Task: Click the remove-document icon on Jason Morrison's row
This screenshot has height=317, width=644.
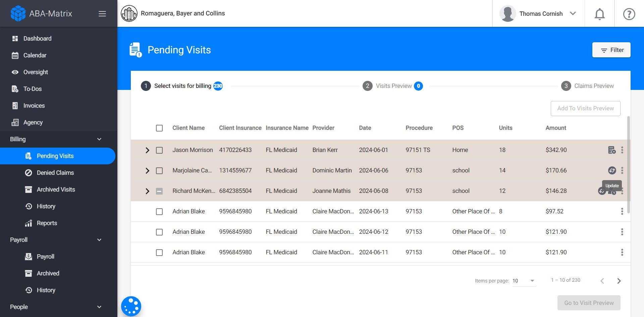Action: [x=611, y=150]
